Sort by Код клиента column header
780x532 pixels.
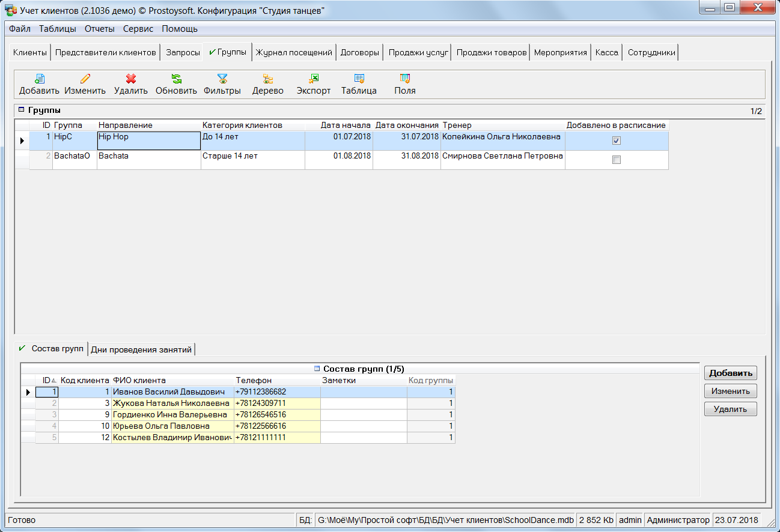pyautogui.click(x=85, y=380)
